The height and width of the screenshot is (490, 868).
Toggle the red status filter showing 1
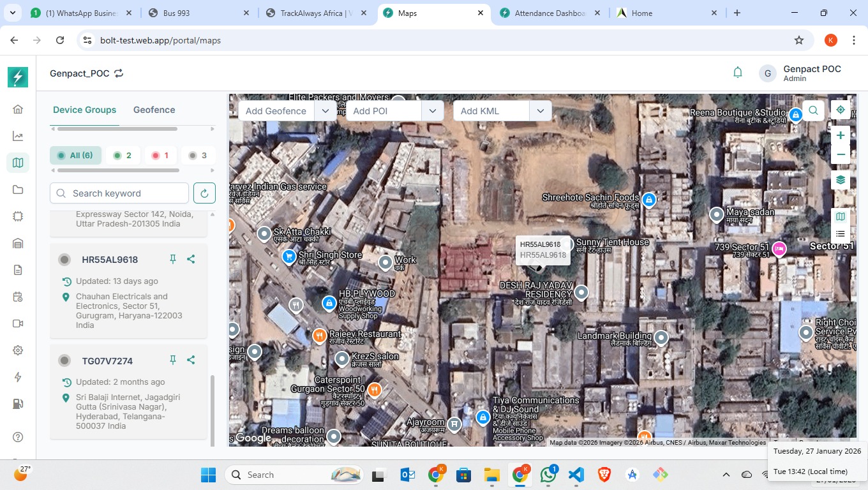pos(160,155)
